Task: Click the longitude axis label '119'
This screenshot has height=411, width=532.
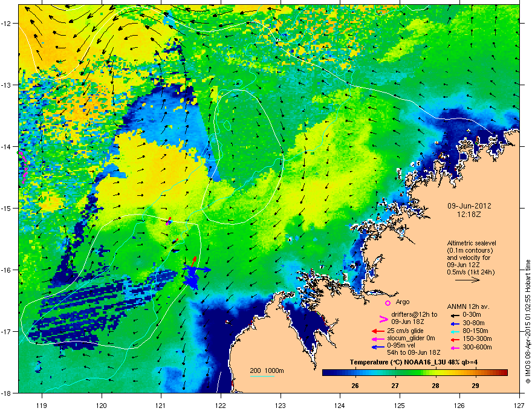Action: click(x=42, y=406)
